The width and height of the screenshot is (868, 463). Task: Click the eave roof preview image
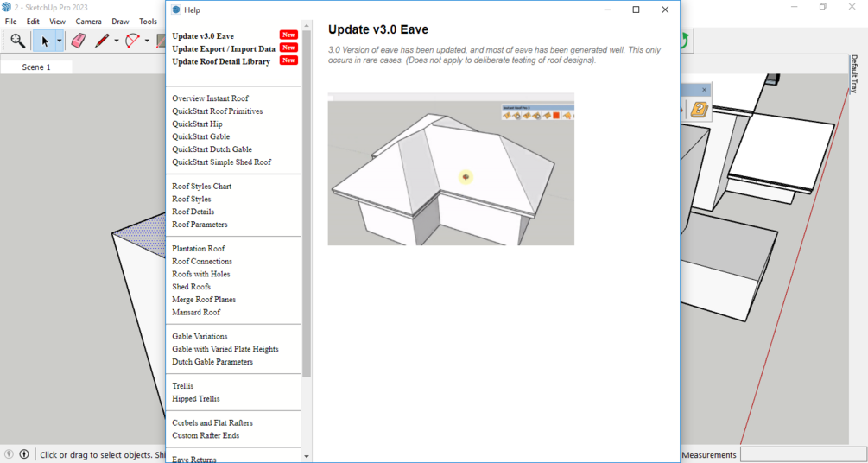[x=451, y=169]
